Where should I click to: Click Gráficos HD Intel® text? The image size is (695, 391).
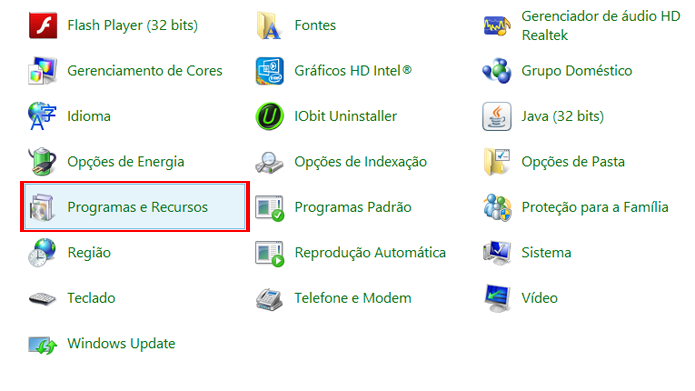point(353,71)
